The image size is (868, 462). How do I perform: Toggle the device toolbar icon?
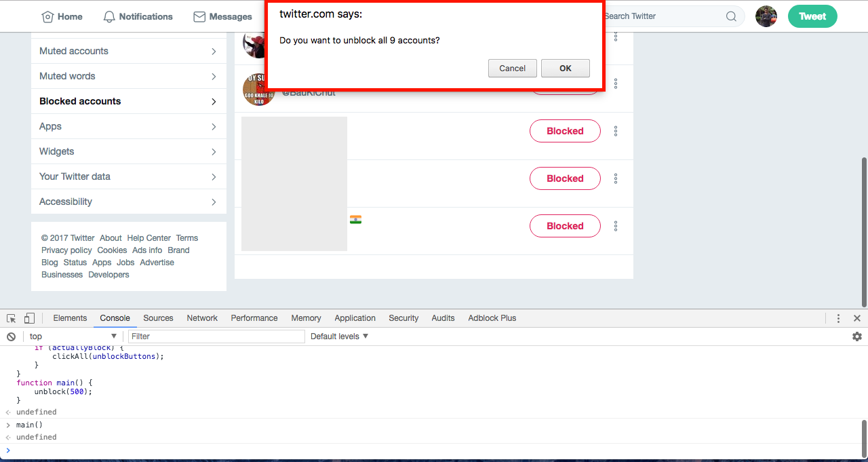[29, 318]
